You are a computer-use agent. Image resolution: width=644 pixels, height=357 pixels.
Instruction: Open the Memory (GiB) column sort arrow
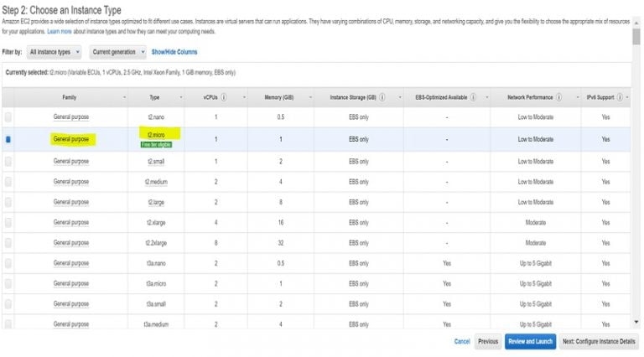point(310,98)
